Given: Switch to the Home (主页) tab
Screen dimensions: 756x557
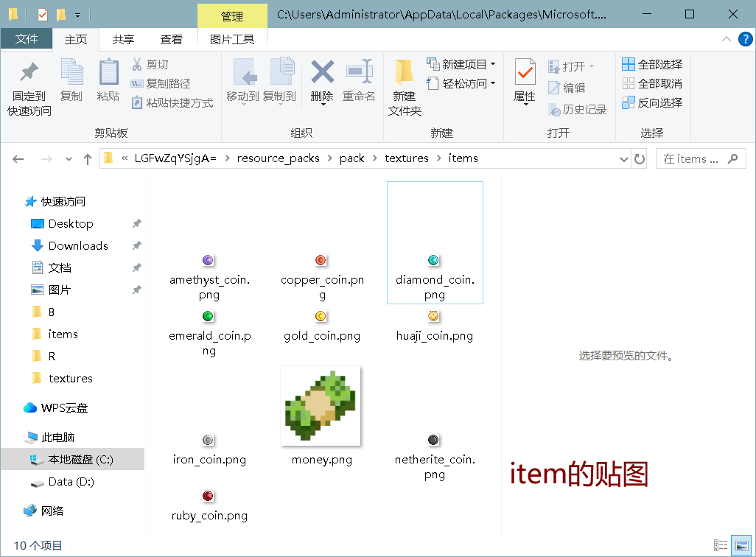Looking at the screenshot, I should coord(76,39).
